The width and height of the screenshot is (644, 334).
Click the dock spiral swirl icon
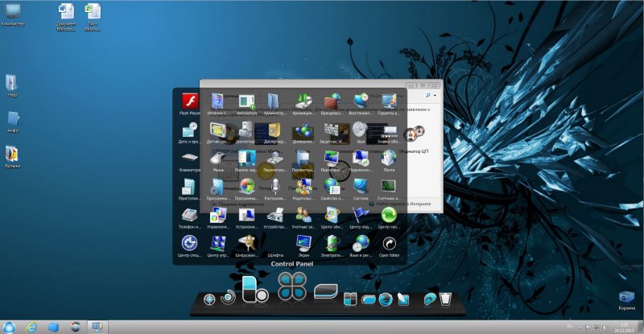click(x=228, y=298)
